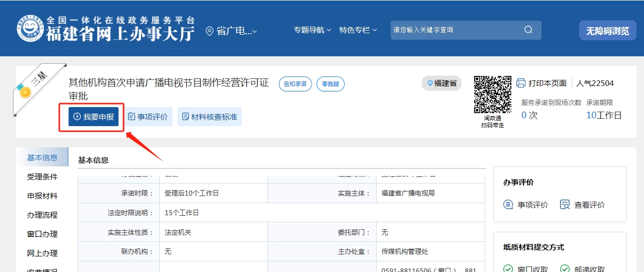Click the 事项评价 icon in 办事评价 panel
644x272 pixels.
(508, 205)
